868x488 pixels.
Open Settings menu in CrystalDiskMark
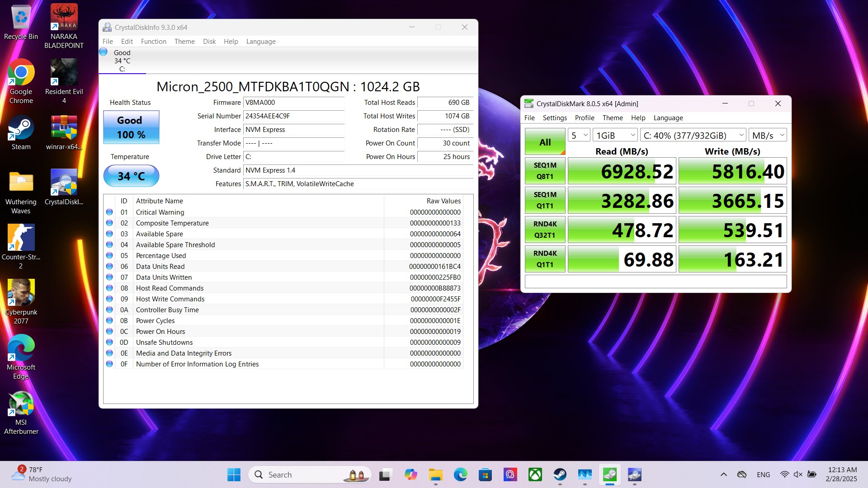tap(555, 118)
